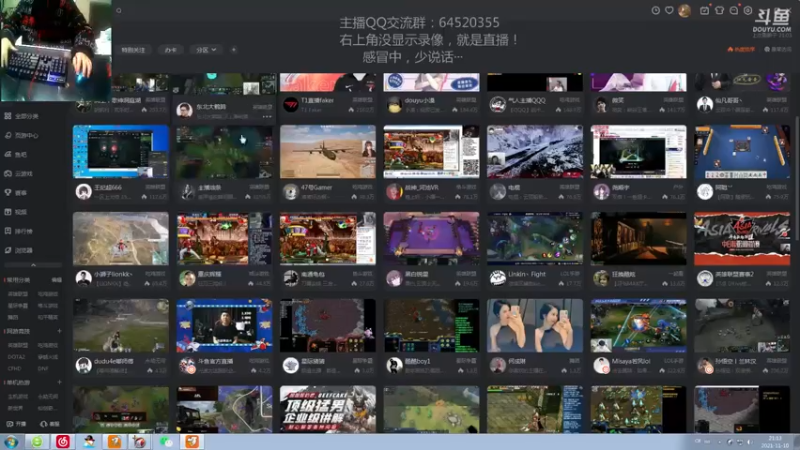Click the plus button after 分区
Viewport: 800px width, 450px height.
point(233,50)
